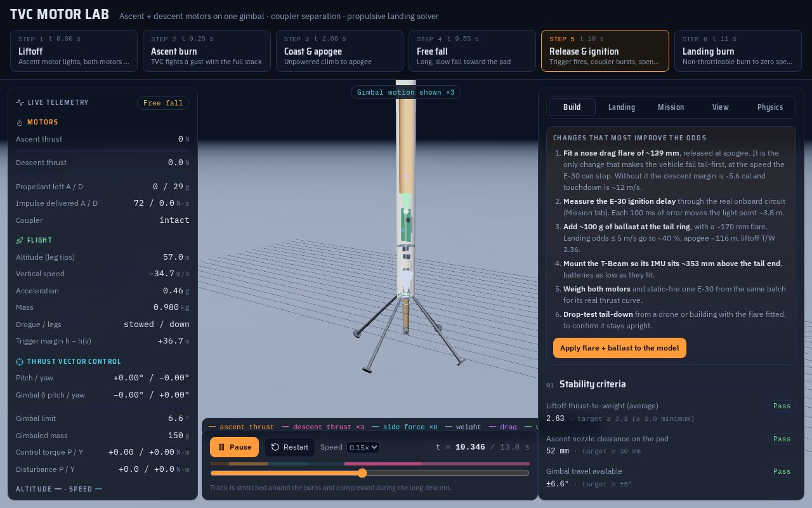Click the Pass badge for nozzle clearance
The height and width of the screenshot is (508, 812).
pyautogui.click(x=782, y=439)
